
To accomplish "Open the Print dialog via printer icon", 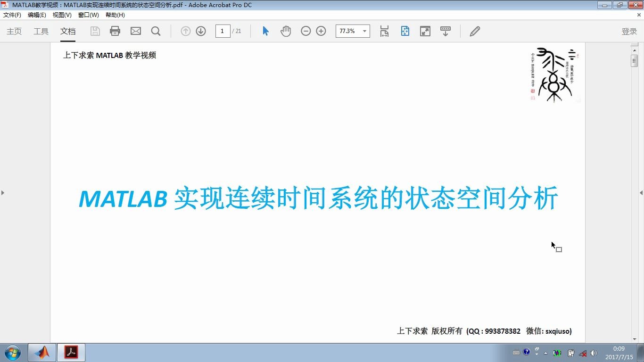I will pos(115,31).
